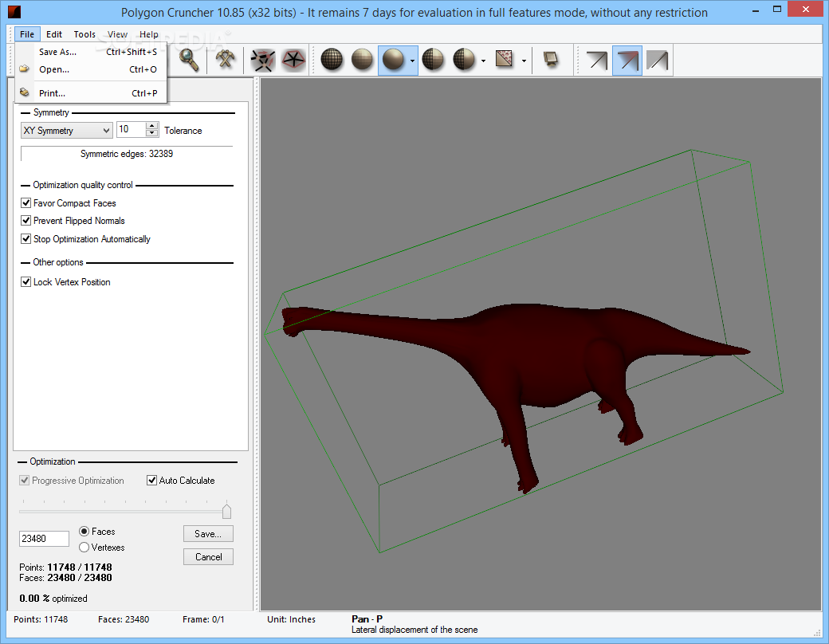Click the red-outlined polygon mesh icon
Viewport: 829px width, 644px height.
pos(293,61)
